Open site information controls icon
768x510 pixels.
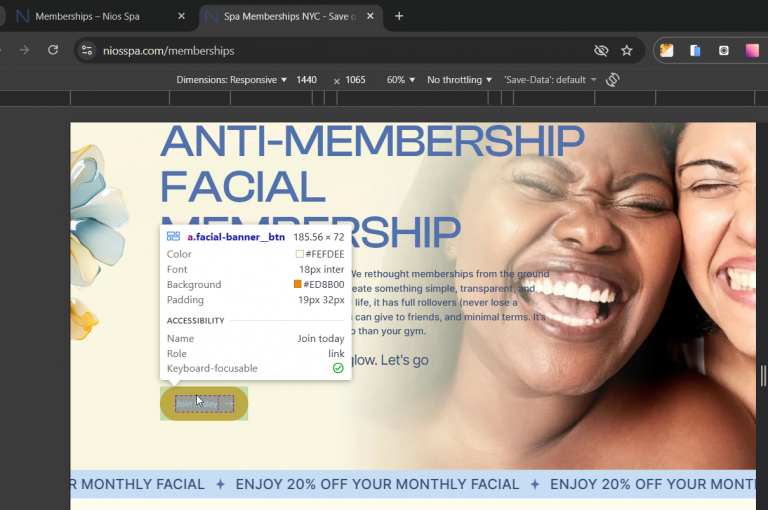click(x=87, y=50)
